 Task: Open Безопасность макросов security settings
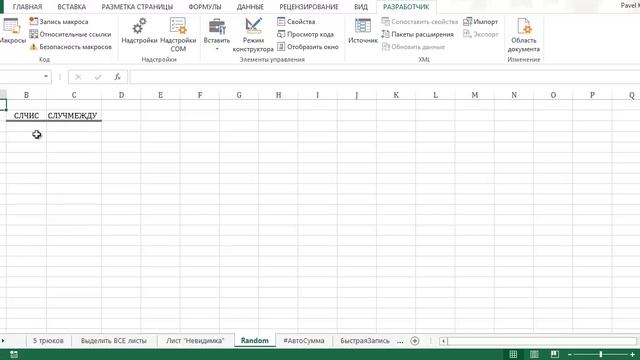pos(70,47)
